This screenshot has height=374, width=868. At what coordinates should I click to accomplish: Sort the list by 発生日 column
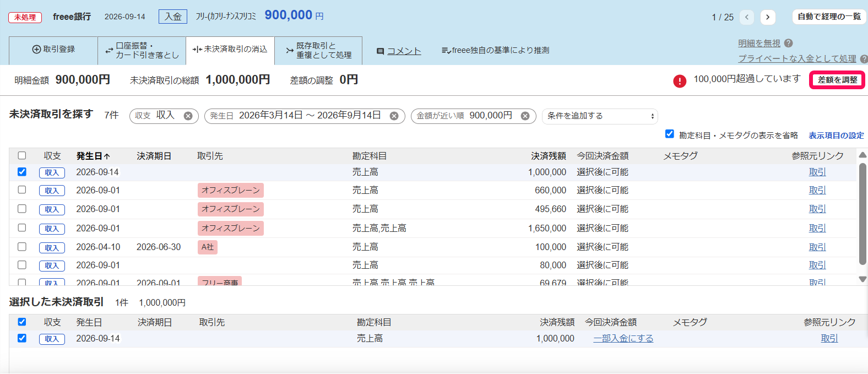coord(93,156)
